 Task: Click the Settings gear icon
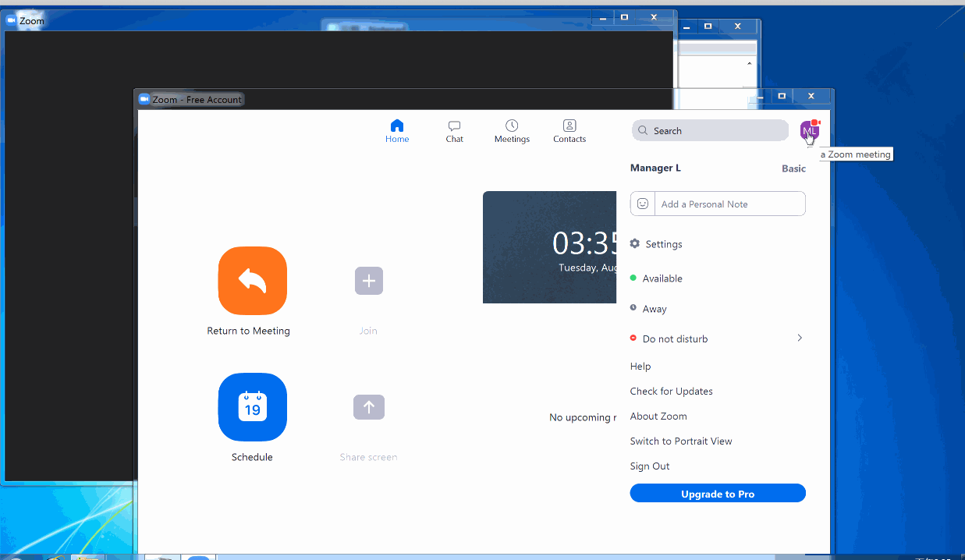(635, 244)
